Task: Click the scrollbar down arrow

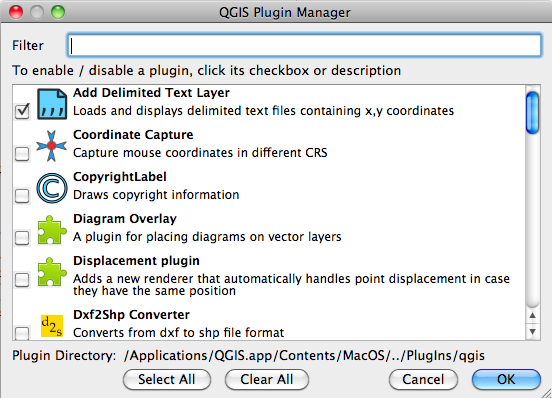Action: tap(532, 332)
